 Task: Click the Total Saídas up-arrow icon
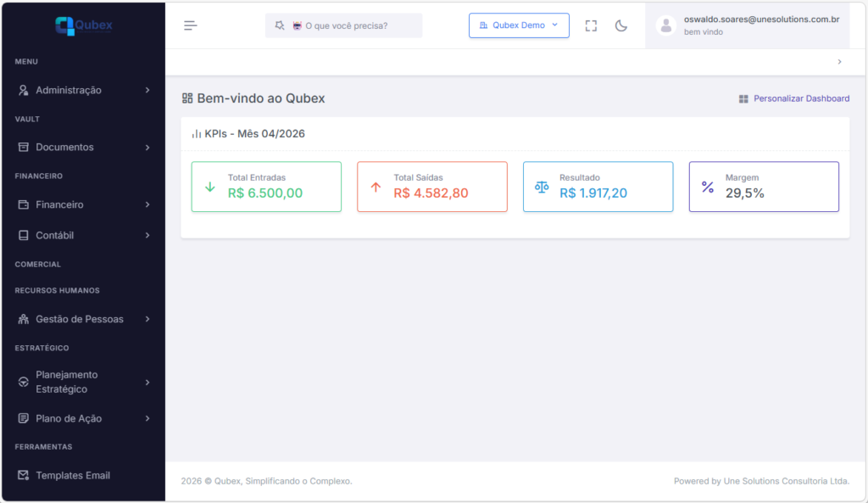376,187
